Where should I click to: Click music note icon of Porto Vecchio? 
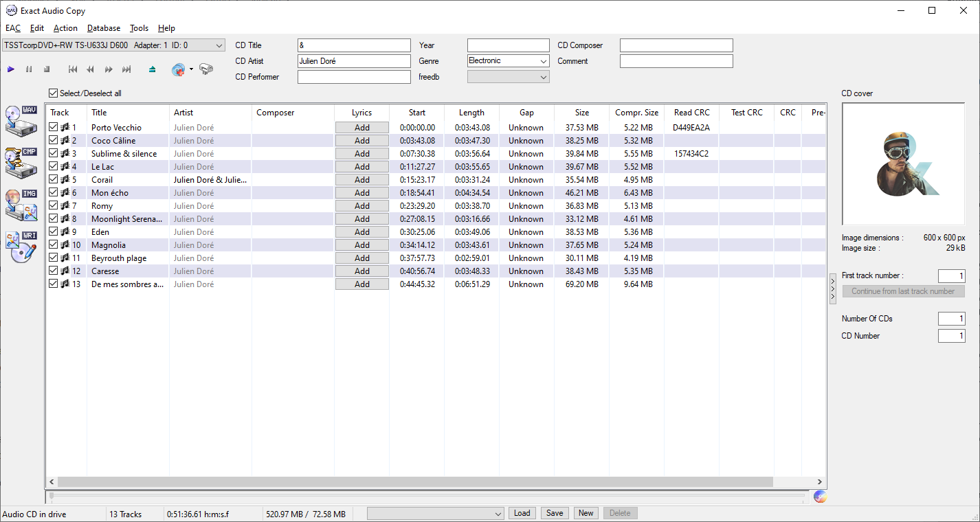pyautogui.click(x=65, y=127)
